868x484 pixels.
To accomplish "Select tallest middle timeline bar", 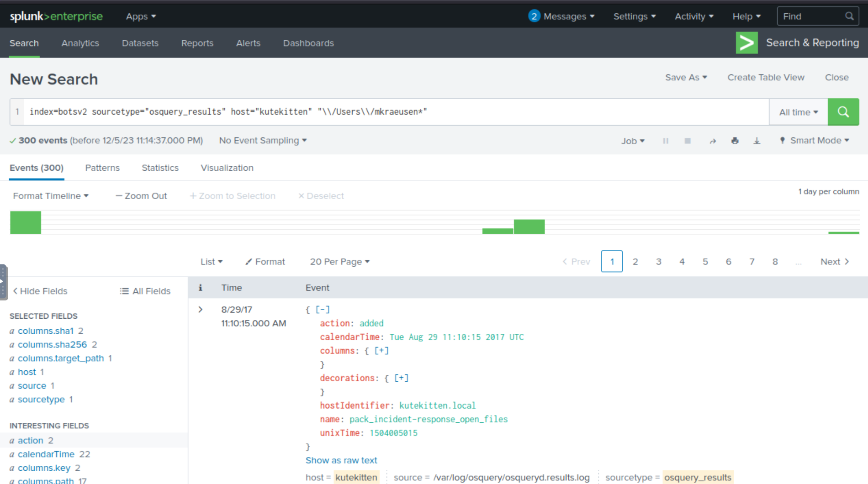I will (529, 226).
